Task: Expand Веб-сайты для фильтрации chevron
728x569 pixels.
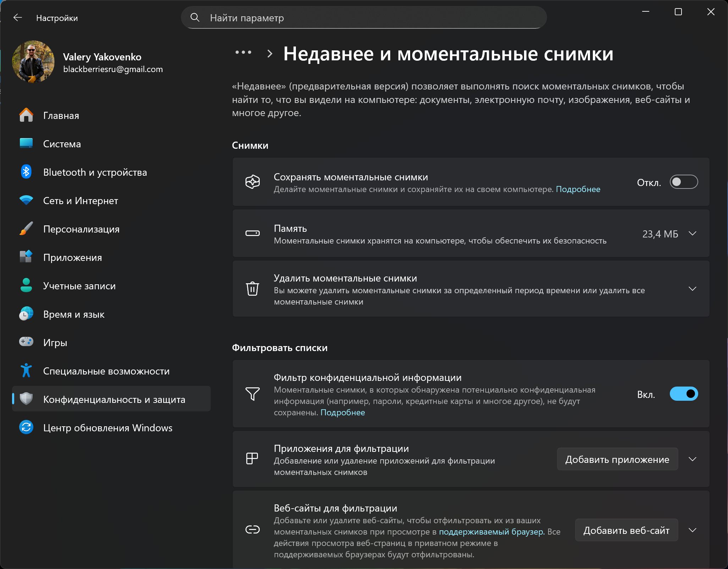Action: [692, 530]
